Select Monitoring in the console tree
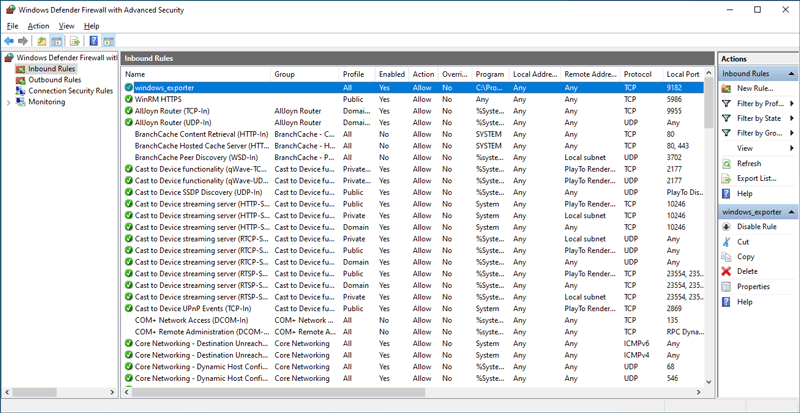 (x=46, y=102)
